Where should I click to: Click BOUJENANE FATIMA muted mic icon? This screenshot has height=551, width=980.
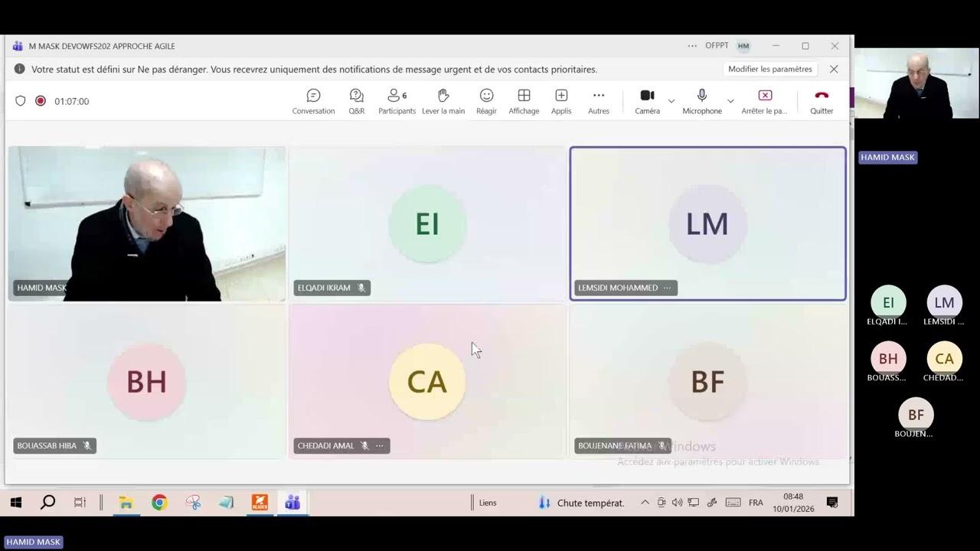[661, 445]
